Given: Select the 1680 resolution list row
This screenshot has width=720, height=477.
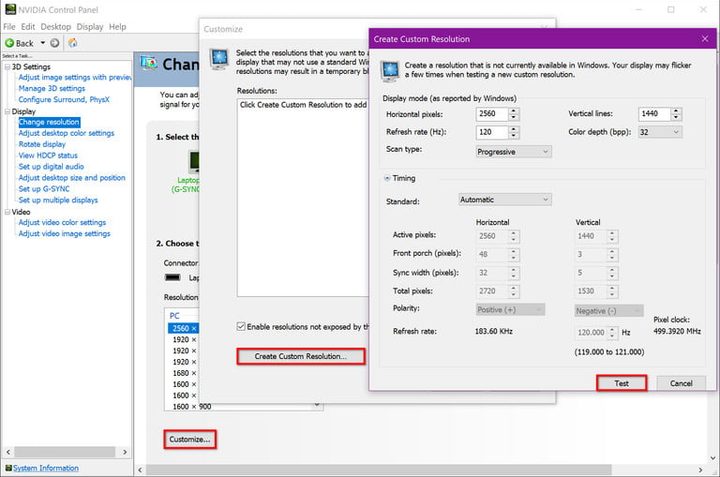Looking at the screenshot, I should pyautogui.click(x=184, y=373).
